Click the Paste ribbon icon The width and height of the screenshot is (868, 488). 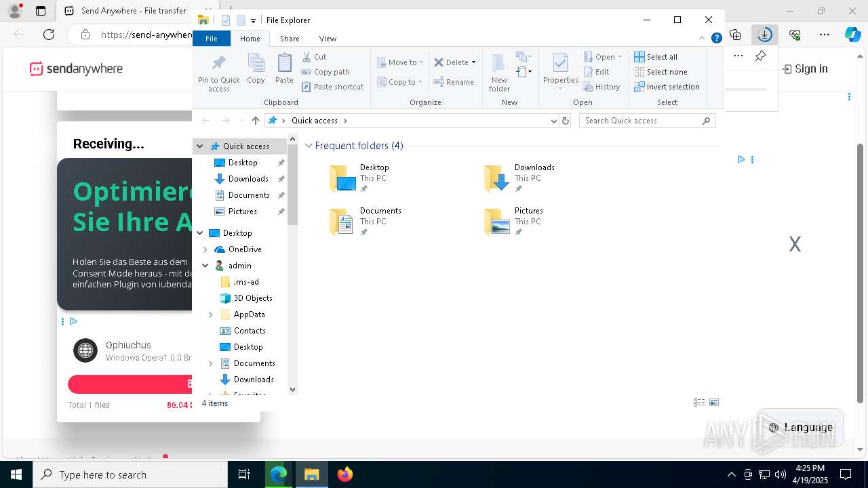pos(284,69)
